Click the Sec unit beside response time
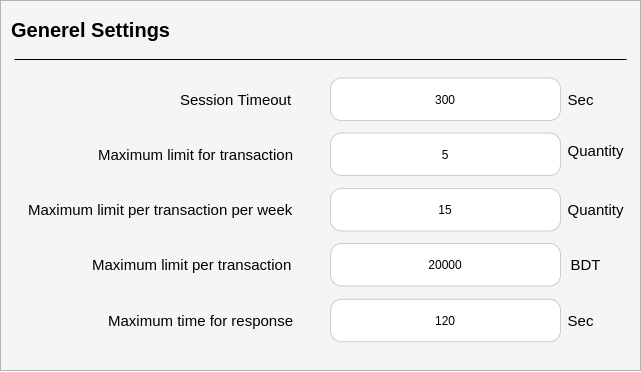 [580, 321]
